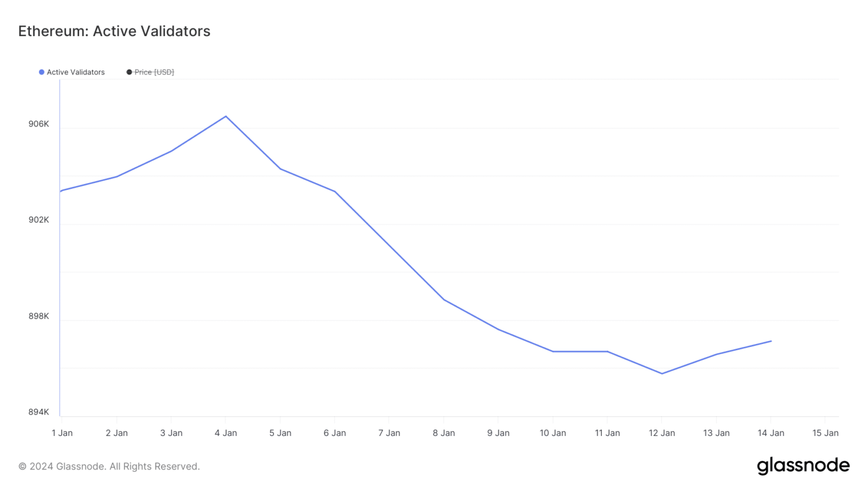Click the line's peak at 4 Jan
This screenshot has width=868, height=488.
coord(226,116)
